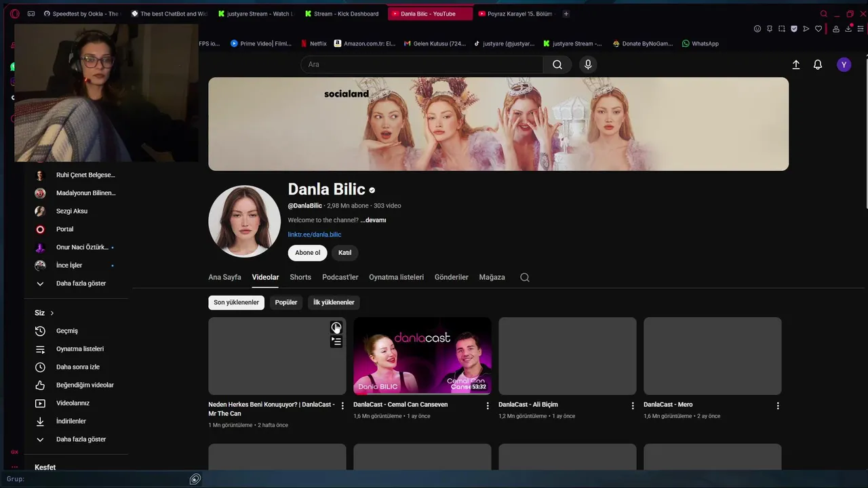This screenshot has width=868, height=488.
Task: Switch to Speedtest by Ookla browser tab
Action: (81, 14)
